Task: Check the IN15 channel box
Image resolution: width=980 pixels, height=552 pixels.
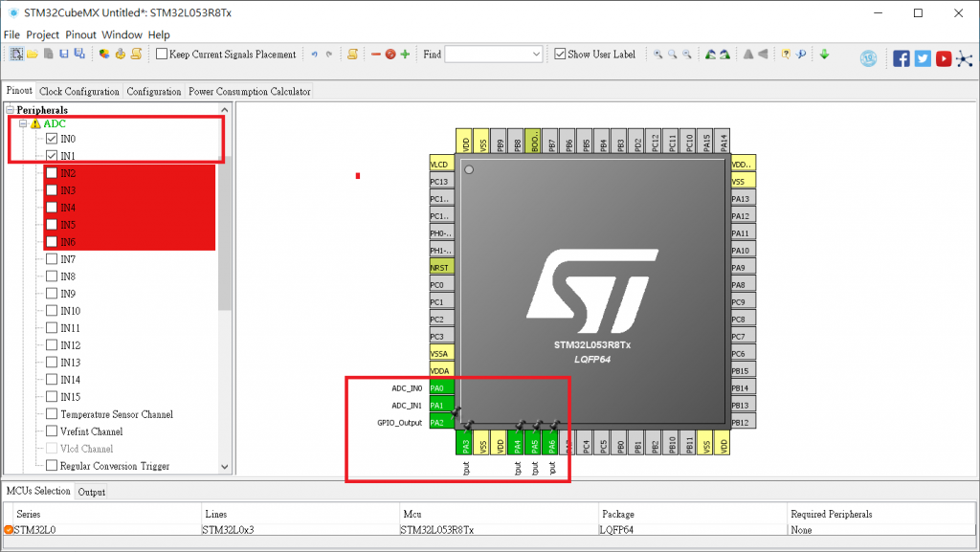Action: coord(52,396)
